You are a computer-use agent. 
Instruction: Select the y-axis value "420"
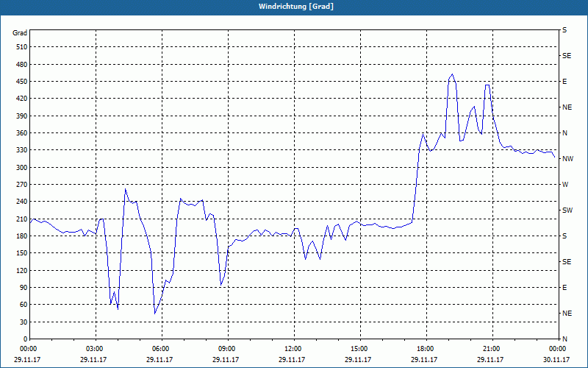[22, 99]
